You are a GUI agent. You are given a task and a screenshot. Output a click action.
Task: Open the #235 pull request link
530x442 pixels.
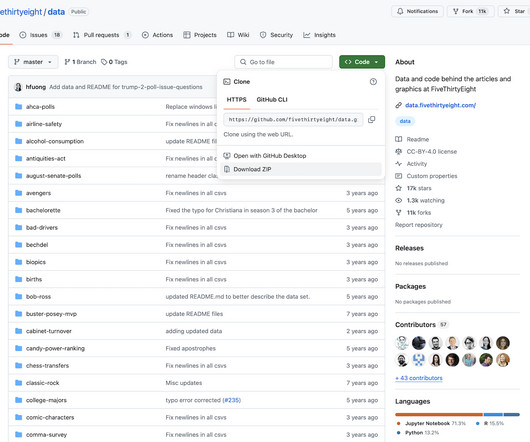[x=232, y=400]
